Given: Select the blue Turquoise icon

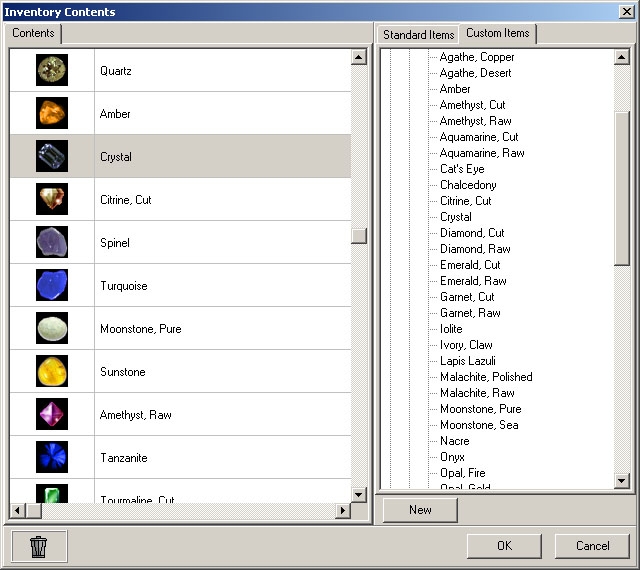Looking at the screenshot, I should click(x=52, y=286).
